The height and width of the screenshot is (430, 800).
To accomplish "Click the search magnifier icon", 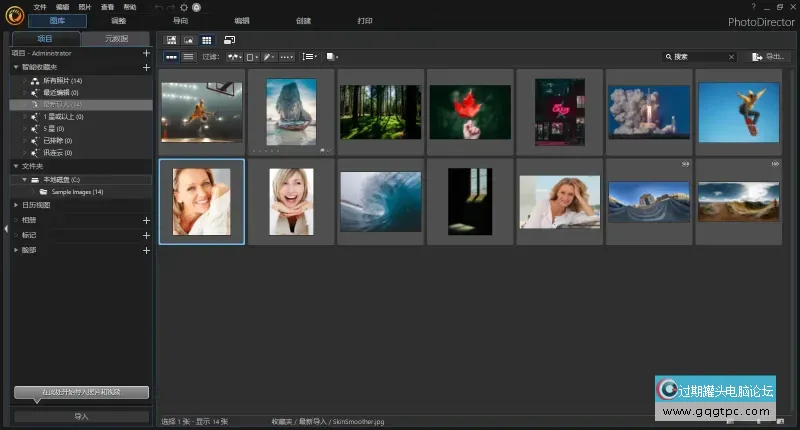I will pos(668,57).
